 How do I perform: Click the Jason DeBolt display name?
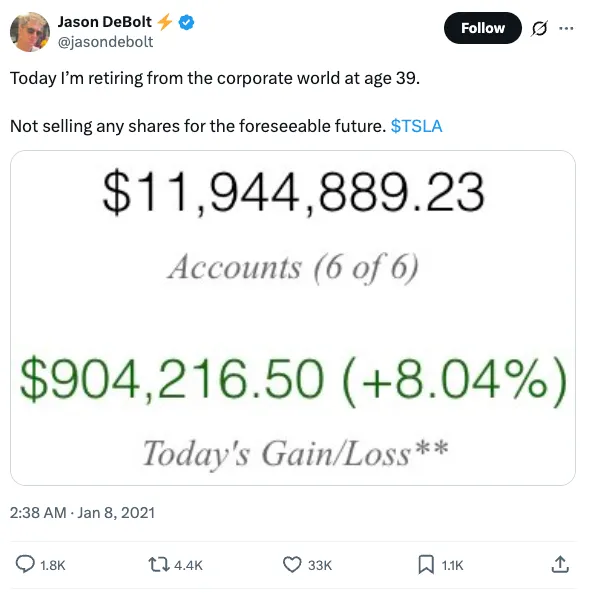coord(105,22)
